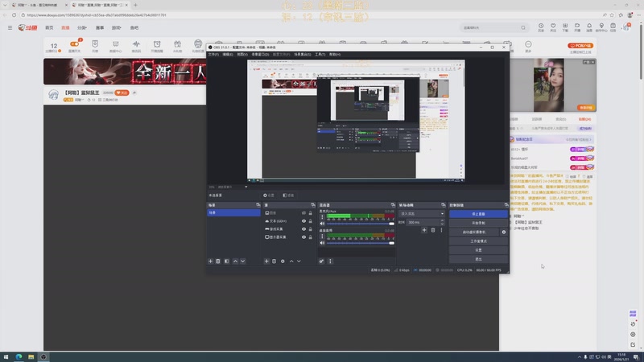Open Douyu history clock icon
644x362 pixels.
(541, 26)
